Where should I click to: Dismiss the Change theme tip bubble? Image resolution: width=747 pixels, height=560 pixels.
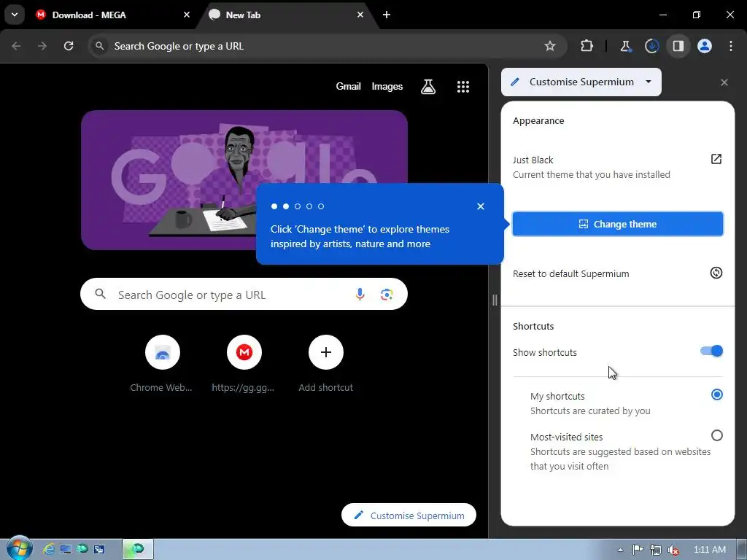pyautogui.click(x=481, y=206)
